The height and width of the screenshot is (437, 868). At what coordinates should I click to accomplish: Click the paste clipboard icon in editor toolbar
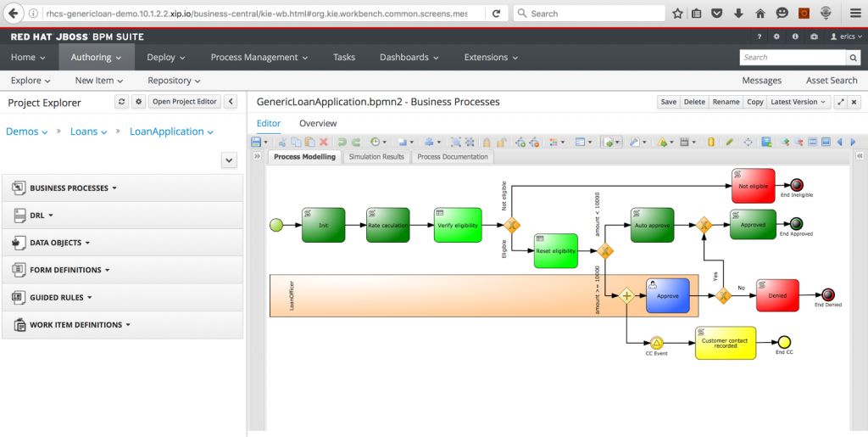click(310, 143)
